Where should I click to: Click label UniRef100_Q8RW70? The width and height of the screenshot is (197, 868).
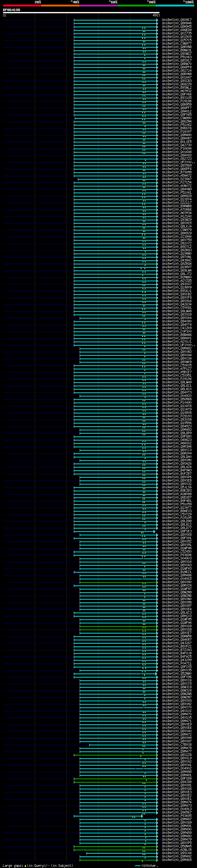[x=177, y=64]
